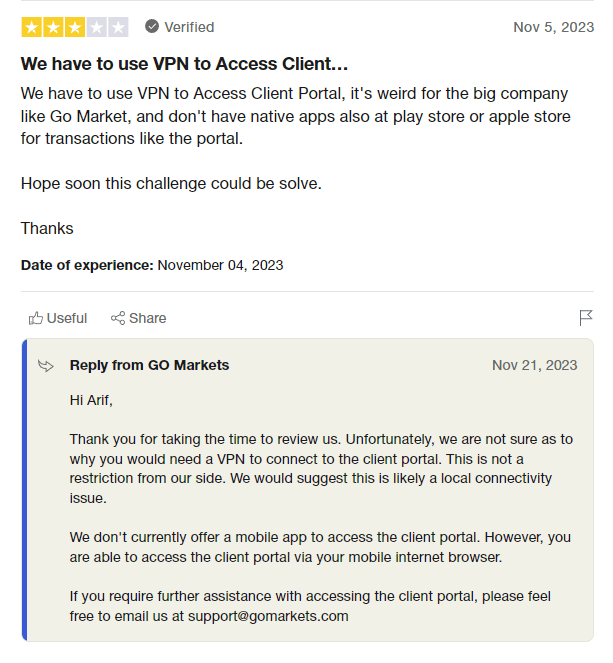
Task: Click the first yellow rating star
Action: click(x=31, y=27)
